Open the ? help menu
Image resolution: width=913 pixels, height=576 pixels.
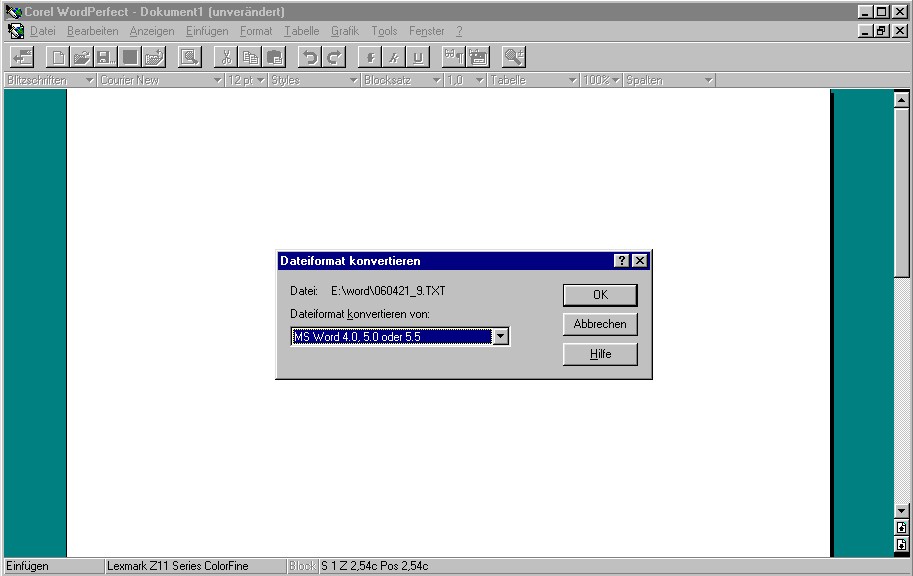459,31
